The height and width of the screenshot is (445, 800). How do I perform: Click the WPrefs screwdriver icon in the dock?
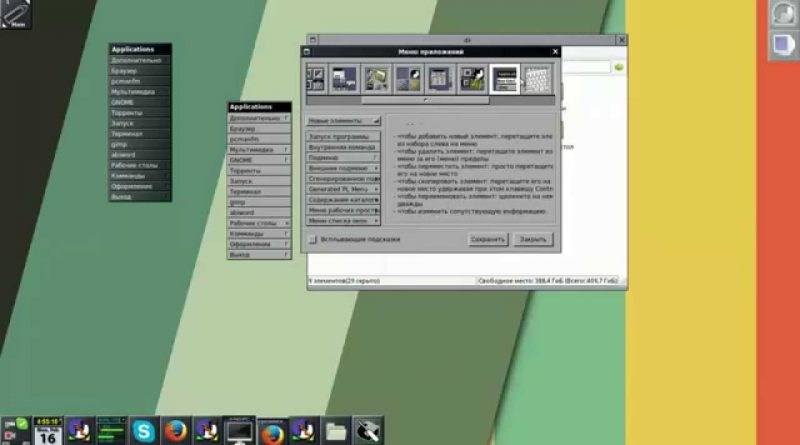tap(368, 431)
